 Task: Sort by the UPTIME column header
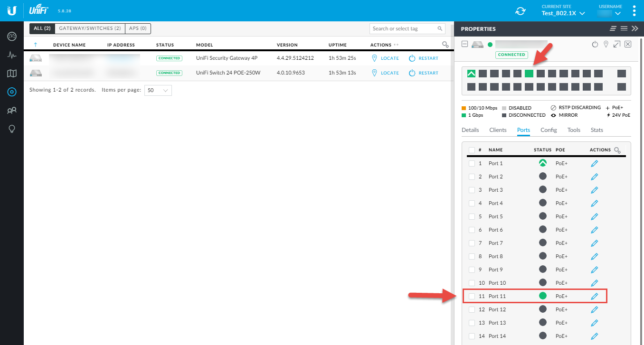[x=338, y=45]
